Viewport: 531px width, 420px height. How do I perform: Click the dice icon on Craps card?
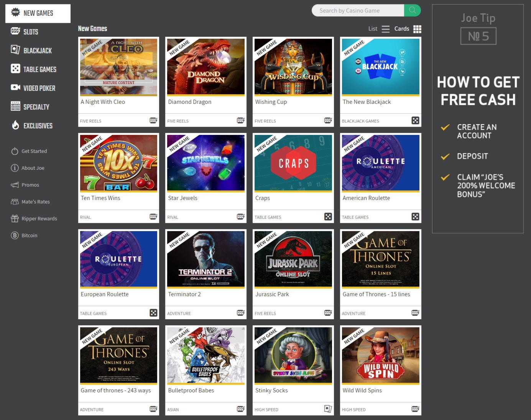[x=328, y=217]
